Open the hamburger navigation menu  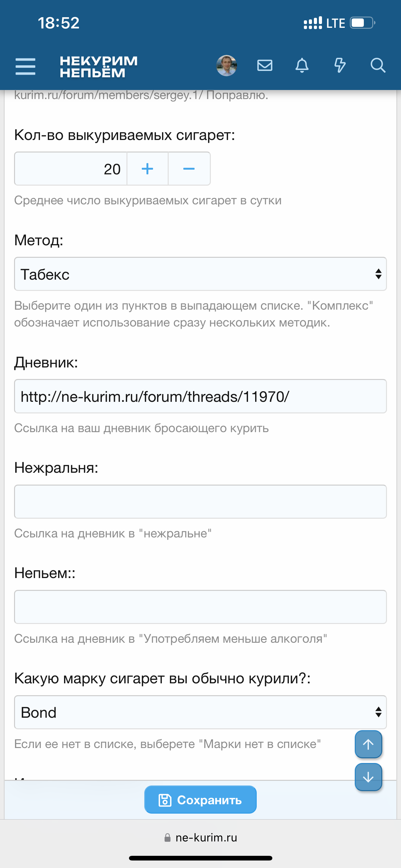[x=25, y=66]
